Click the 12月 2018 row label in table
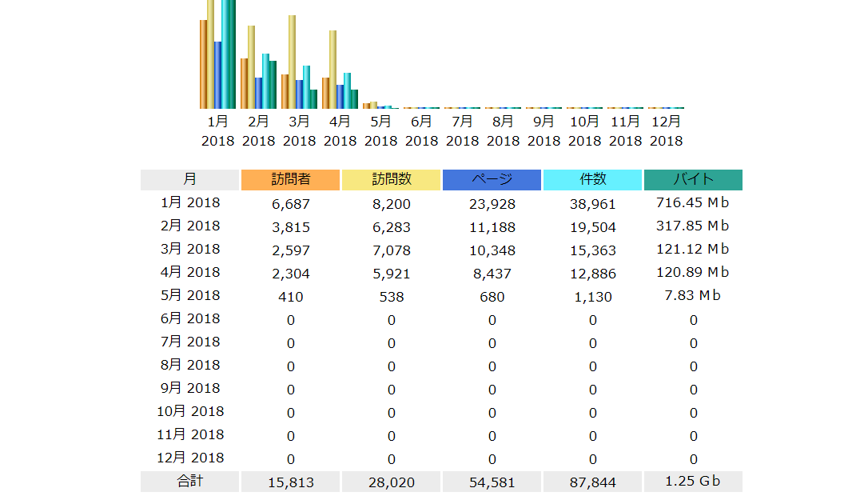Viewport: 868px width, 500px height. (190, 458)
